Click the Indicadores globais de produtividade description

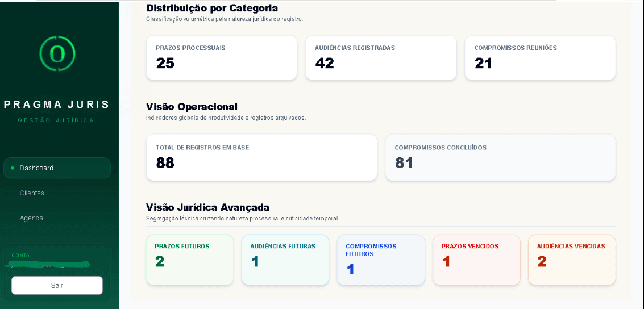coord(226,118)
